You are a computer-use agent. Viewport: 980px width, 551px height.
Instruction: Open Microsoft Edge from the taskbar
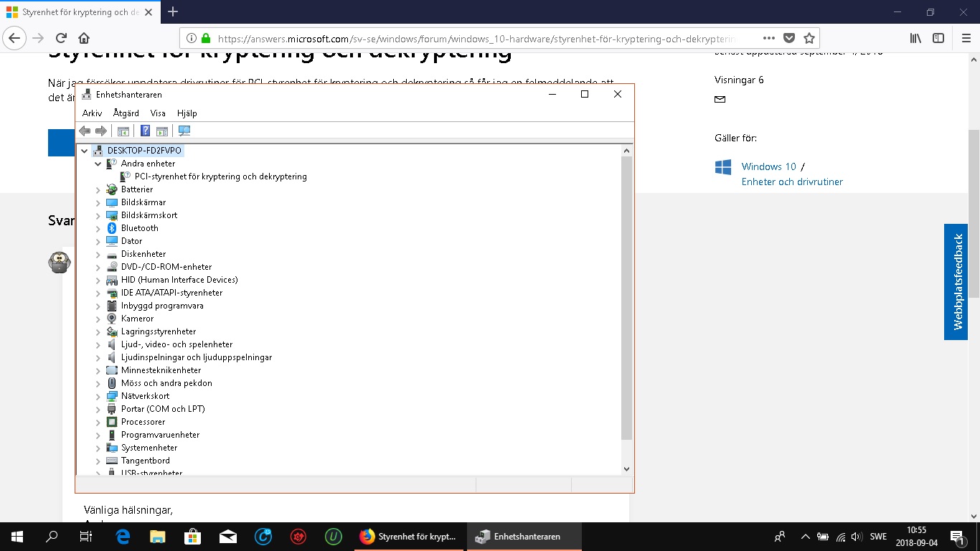tap(122, 536)
